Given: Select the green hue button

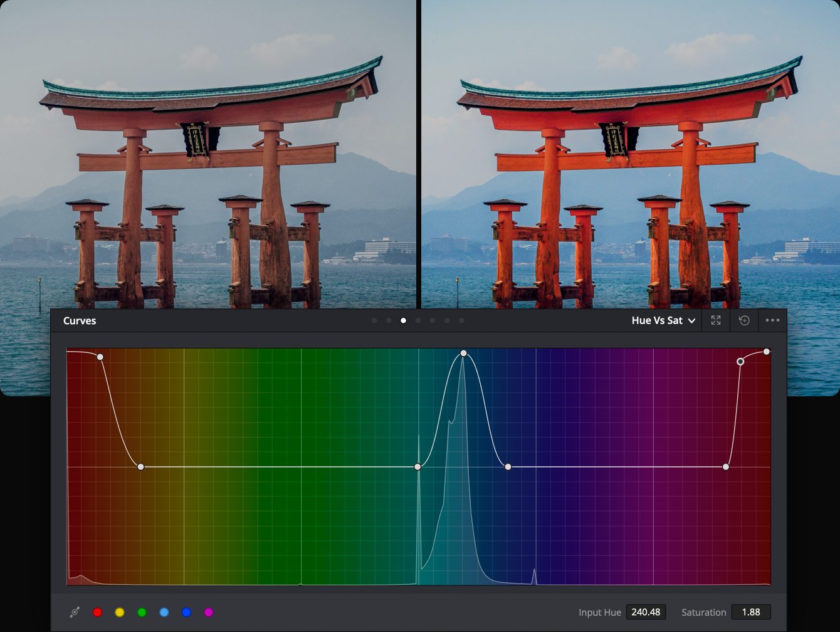Looking at the screenshot, I should (142, 613).
